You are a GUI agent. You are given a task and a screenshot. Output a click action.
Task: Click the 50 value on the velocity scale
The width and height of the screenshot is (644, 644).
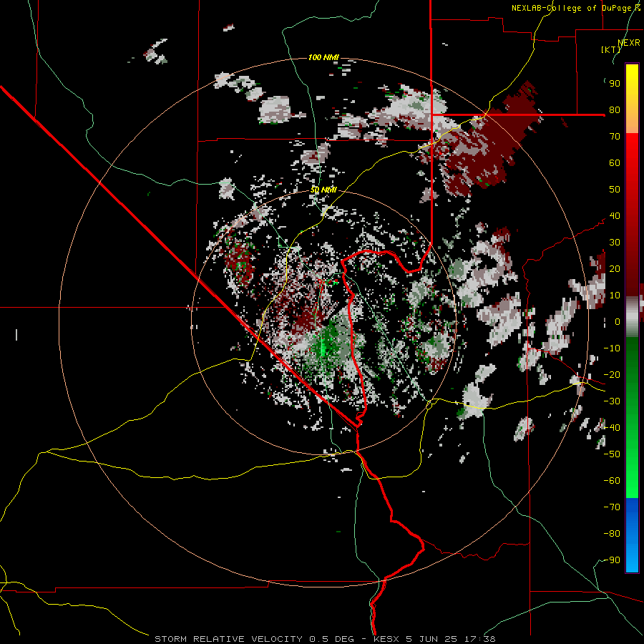tap(615, 190)
